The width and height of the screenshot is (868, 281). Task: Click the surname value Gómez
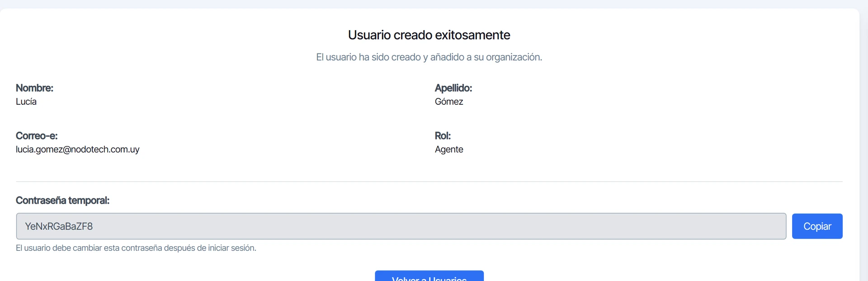(449, 102)
